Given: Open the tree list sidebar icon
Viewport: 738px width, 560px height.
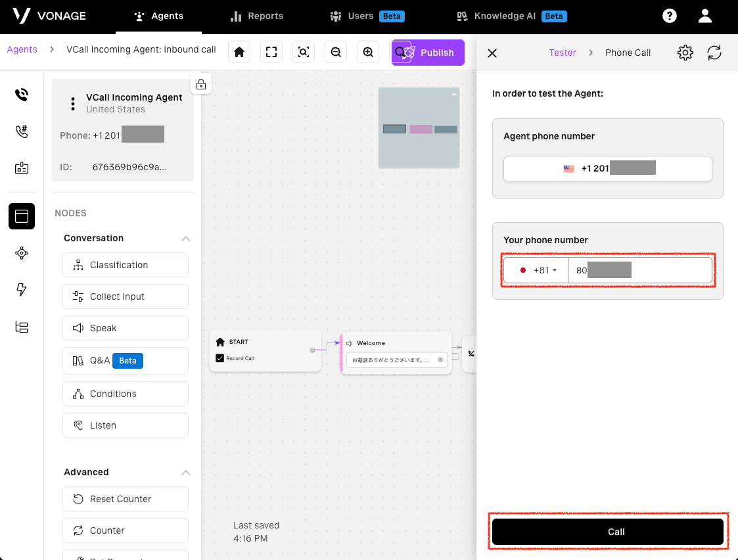Looking at the screenshot, I should coord(22,327).
